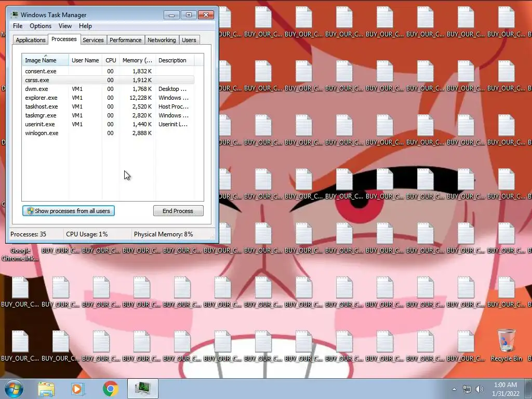The width and height of the screenshot is (532, 399).
Task: Open the Windows Start orb
Action: click(x=14, y=389)
